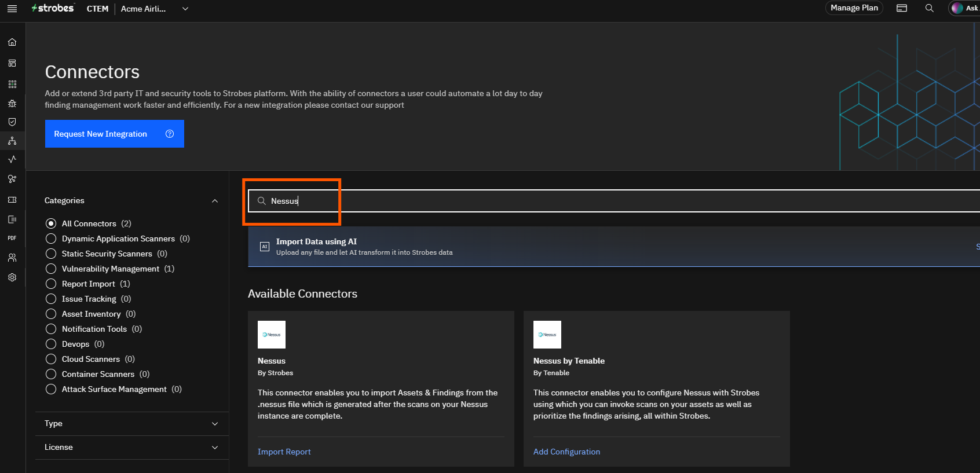Click the CTEM module label
The height and width of the screenshot is (473, 980).
coord(97,9)
